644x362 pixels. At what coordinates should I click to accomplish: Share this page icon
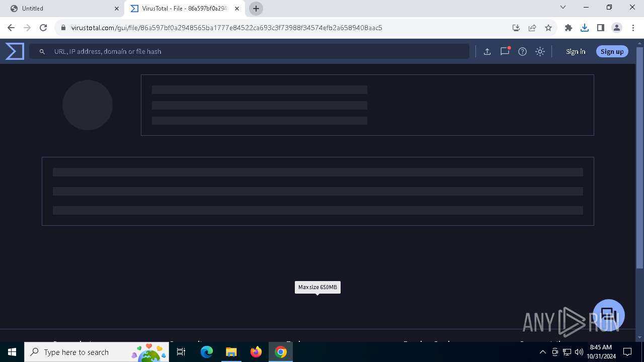[532, 28]
